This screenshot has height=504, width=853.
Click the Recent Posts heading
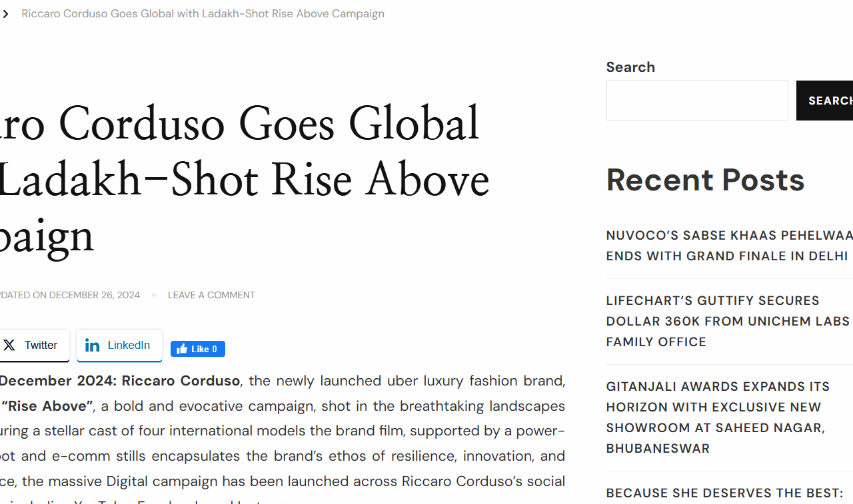[705, 180]
